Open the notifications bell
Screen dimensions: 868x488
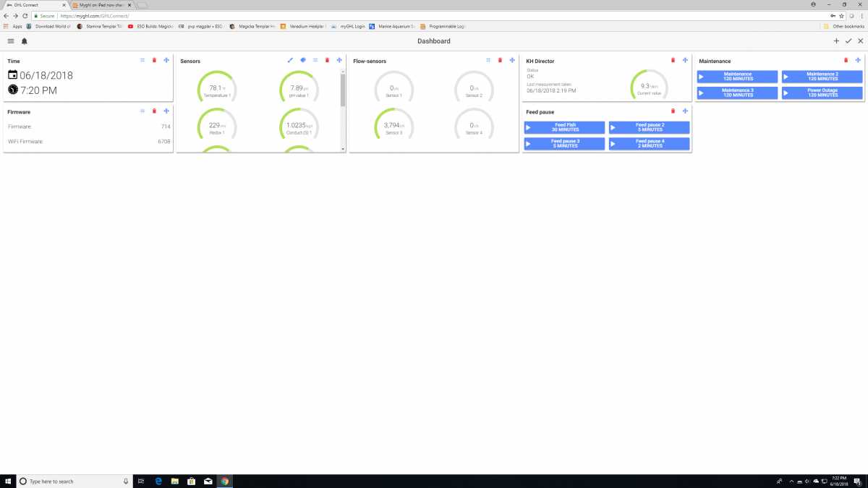click(x=25, y=41)
